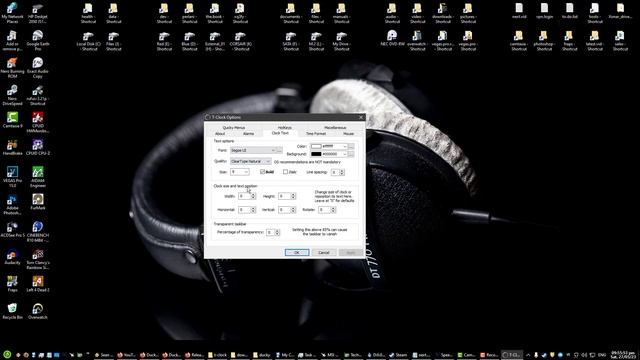Click the Horizontal position field
640x360 pixels.
click(x=244, y=210)
